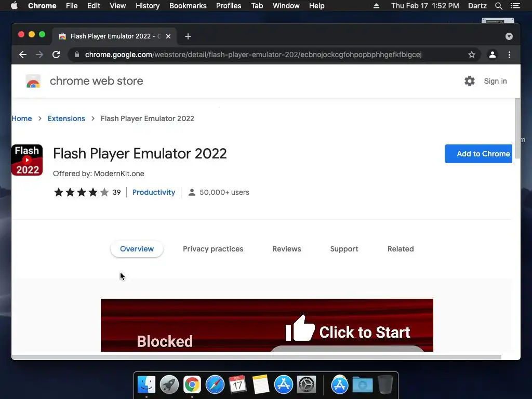Viewport: 532px width, 399px height.
Task: Open Calendar from the Dock
Action: coord(237,385)
